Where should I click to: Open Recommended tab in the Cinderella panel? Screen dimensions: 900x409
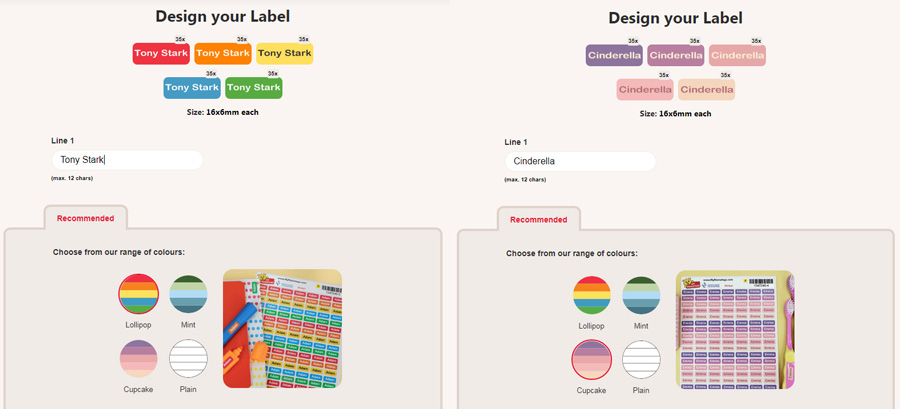click(538, 219)
